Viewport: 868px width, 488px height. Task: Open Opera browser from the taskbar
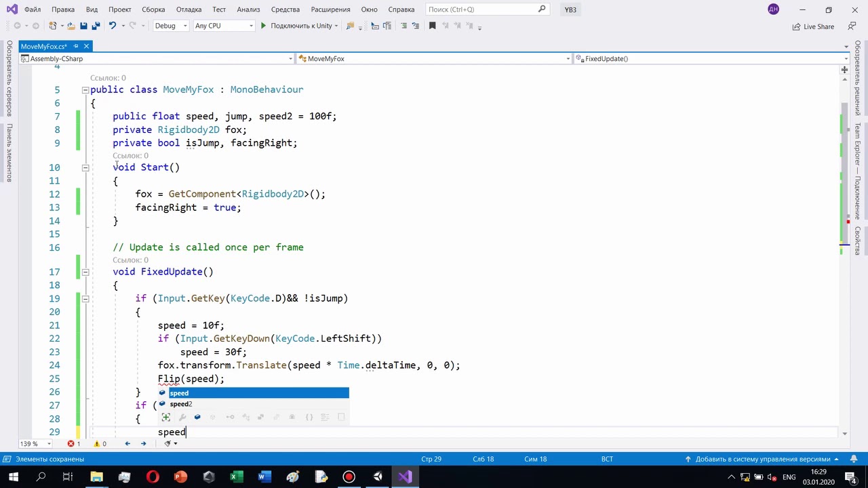click(153, 477)
